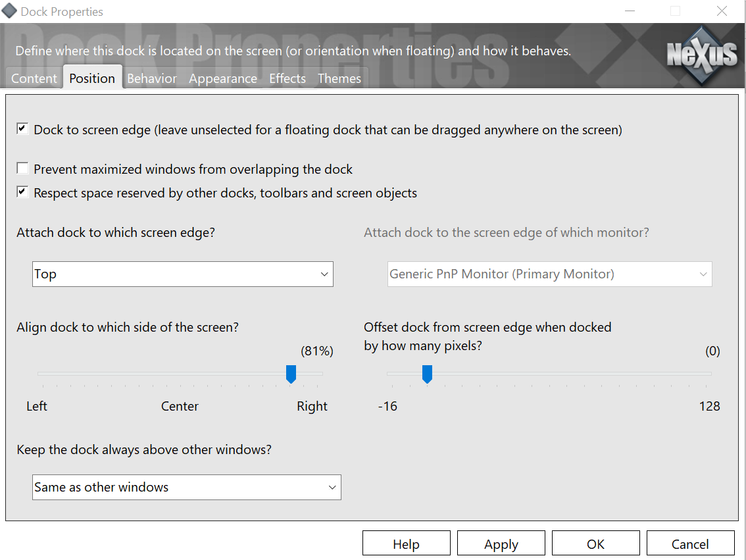Click the Dock Properties title bar icon
This screenshot has height=560, width=746.
pyautogui.click(x=10, y=11)
